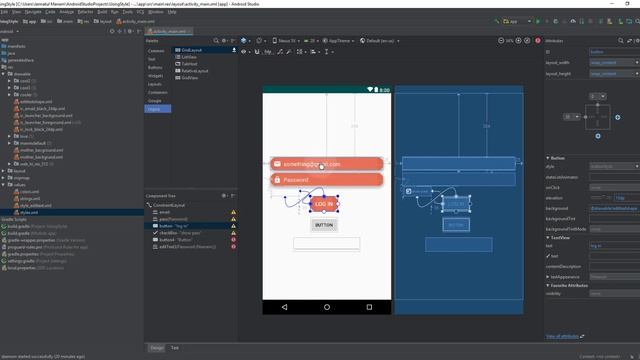Collapse the TextView attributes section
Screen dimensions: 640x360
(548, 238)
